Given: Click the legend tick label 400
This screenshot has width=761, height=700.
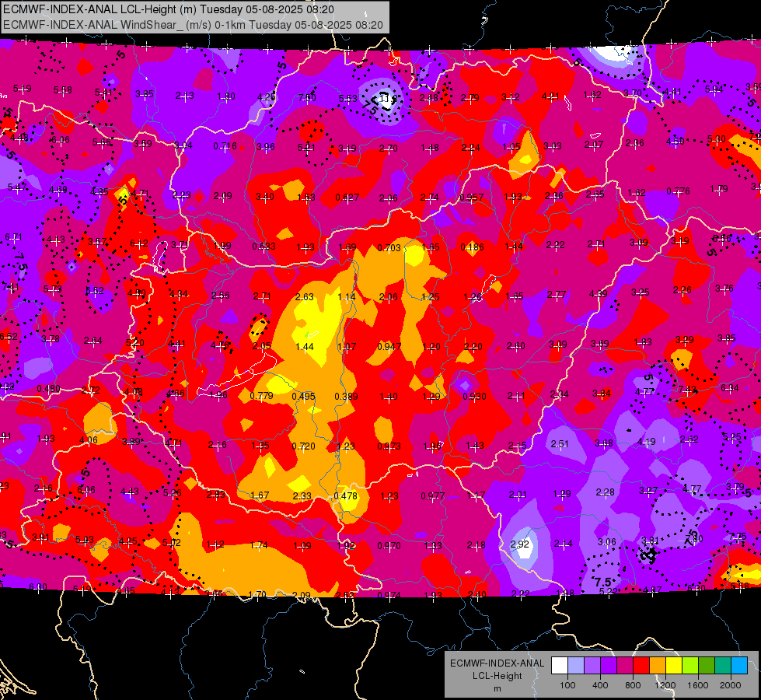Looking at the screenshot, I should tap(600, 685).
